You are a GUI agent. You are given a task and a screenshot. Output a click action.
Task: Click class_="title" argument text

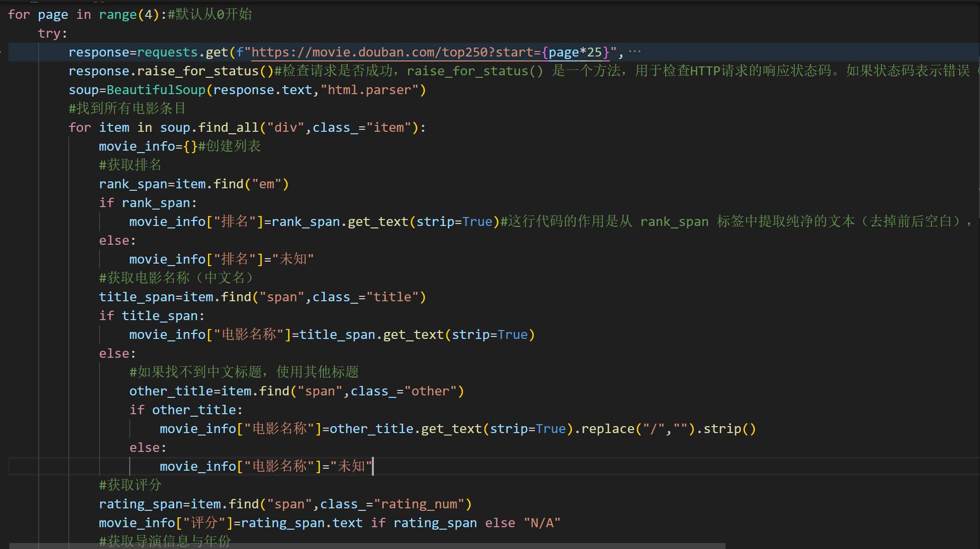[365, 297]
